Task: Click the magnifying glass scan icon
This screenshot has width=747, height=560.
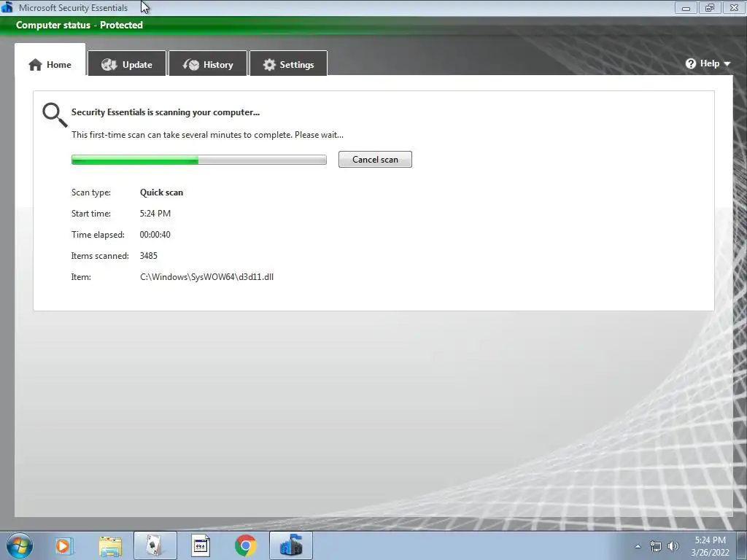Action: coord(55,115)
